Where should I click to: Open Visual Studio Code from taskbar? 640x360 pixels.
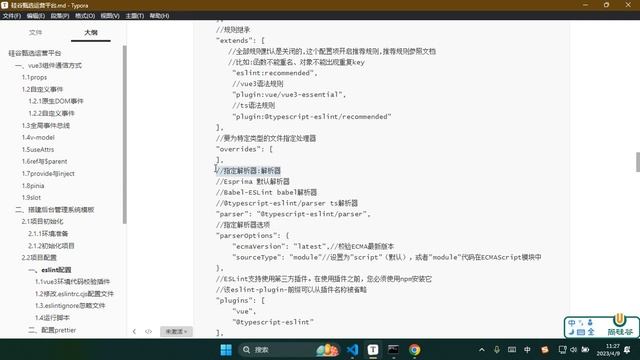(352, 350)
